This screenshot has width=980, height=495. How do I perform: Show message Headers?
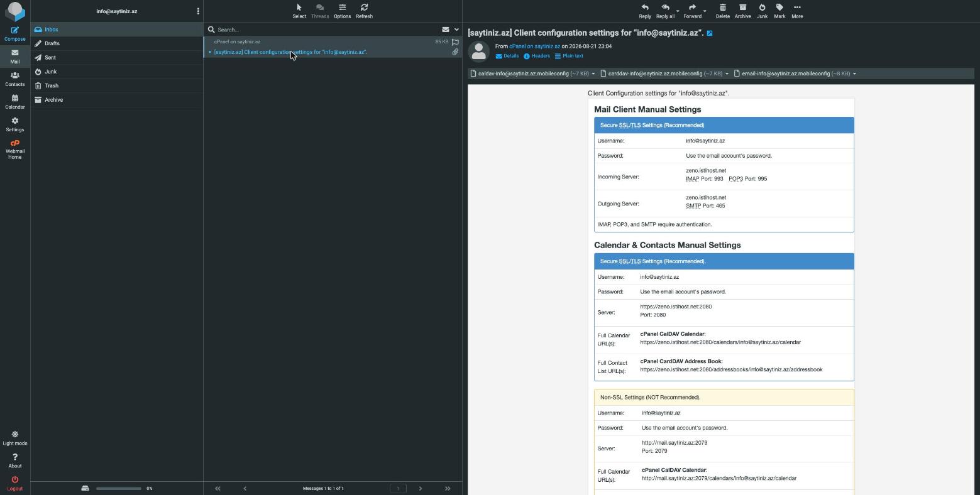pyautogui.click(x=537, y=56)
